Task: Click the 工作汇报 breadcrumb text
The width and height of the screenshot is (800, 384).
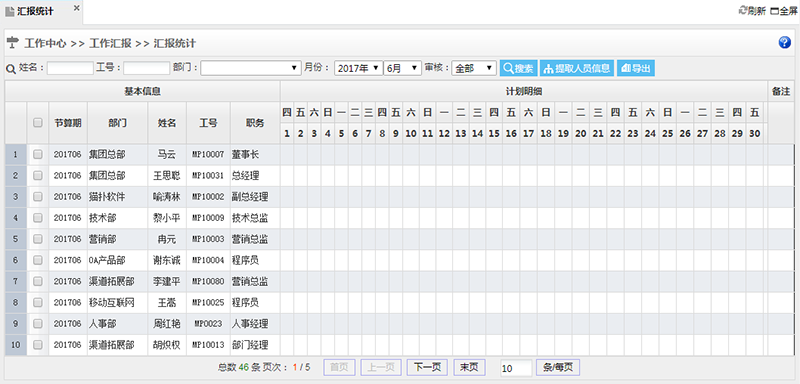Action: point(110,43)
